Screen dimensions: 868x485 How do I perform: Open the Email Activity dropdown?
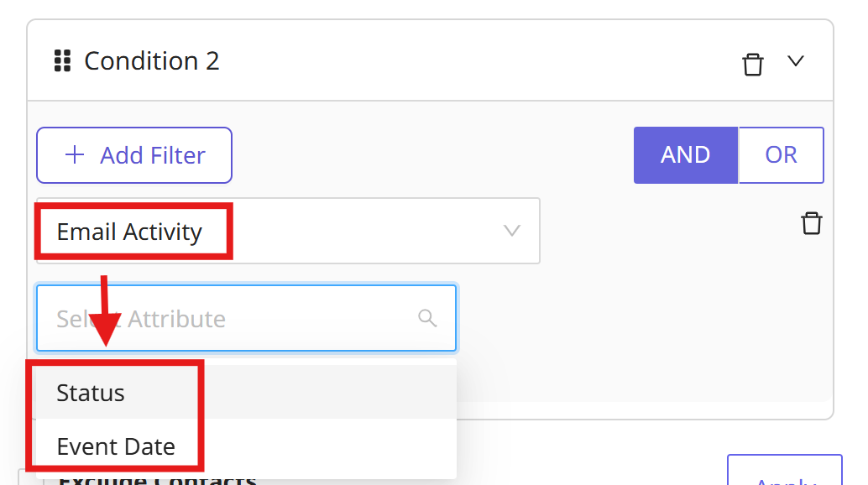click(287, 232)
